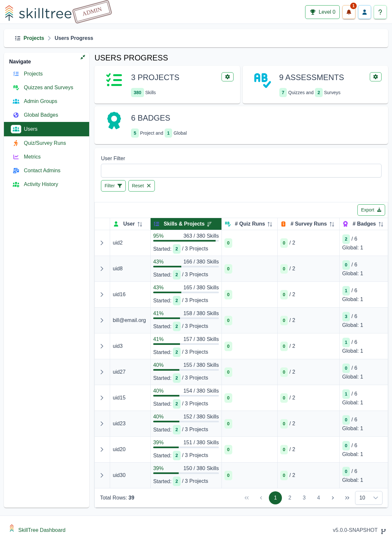
Task: Expand the uid3 row
Action: click(x=102, y=346)
